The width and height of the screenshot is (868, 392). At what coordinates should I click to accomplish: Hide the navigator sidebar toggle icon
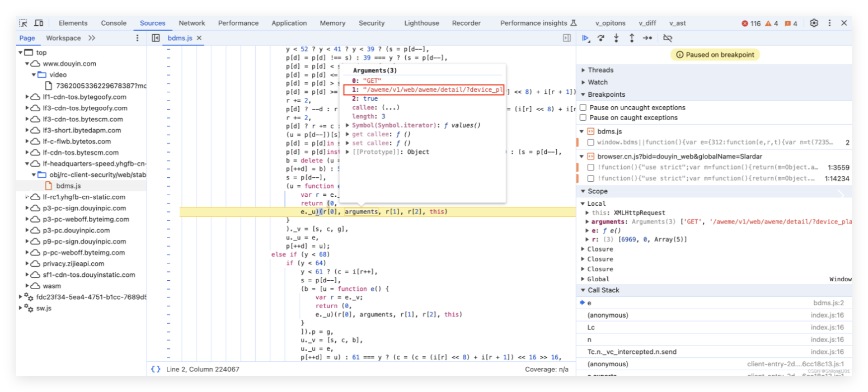(156, 38)
